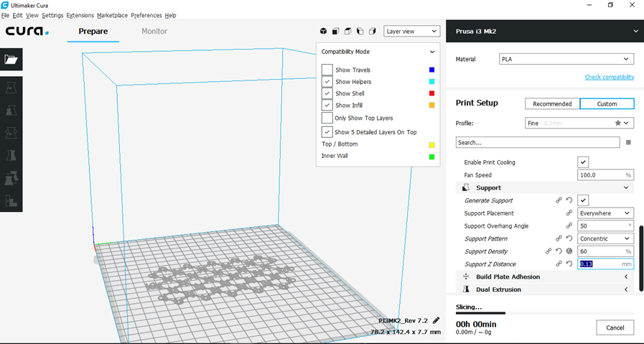Click the Slicing progress bar

[x=545, y=313]
